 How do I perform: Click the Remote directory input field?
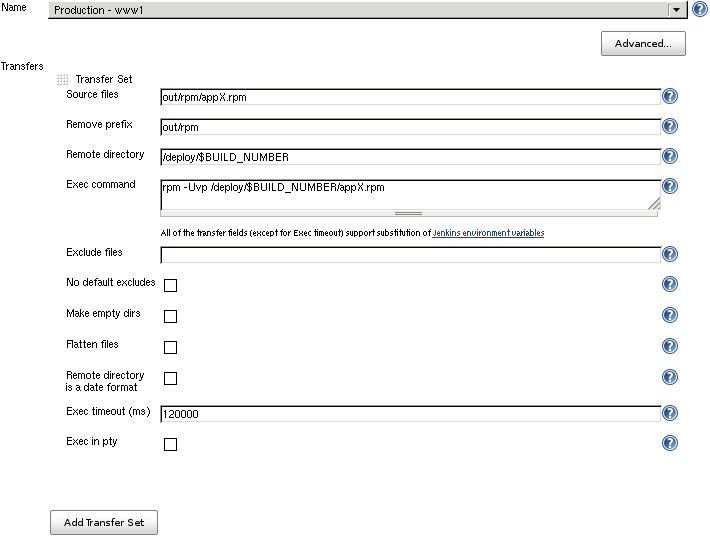point(410,157)
